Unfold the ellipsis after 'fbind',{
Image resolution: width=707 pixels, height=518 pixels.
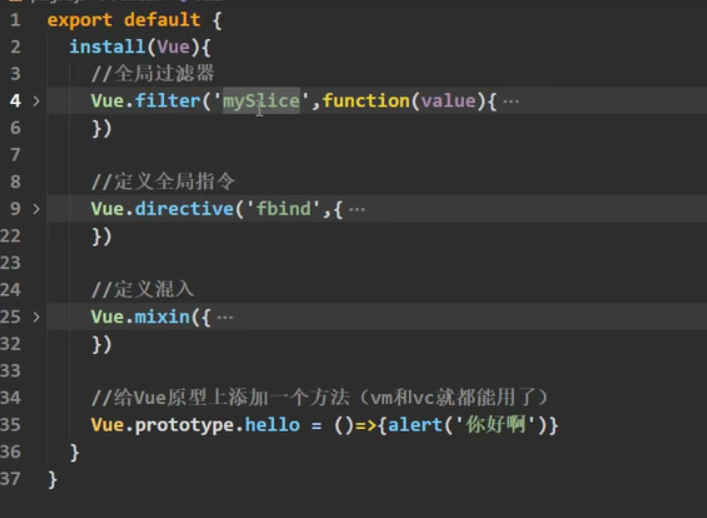click(357, 210)
